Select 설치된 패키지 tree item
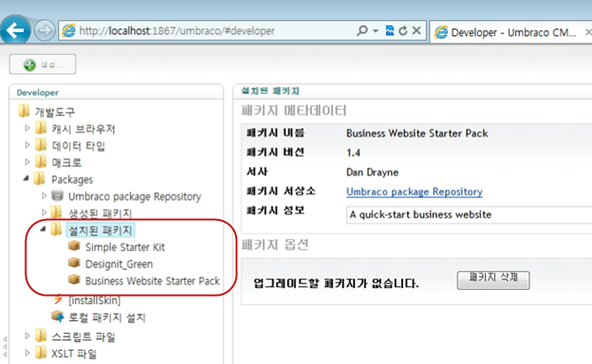This screenshot has width=592, height=364. [100, 230]
